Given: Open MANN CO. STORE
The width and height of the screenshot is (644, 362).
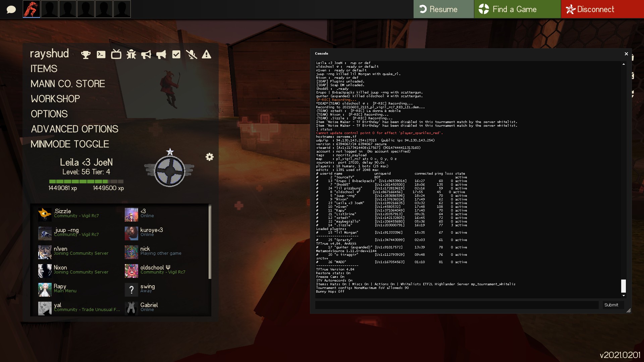Looking at the screenshot, I should click(68, 84).
